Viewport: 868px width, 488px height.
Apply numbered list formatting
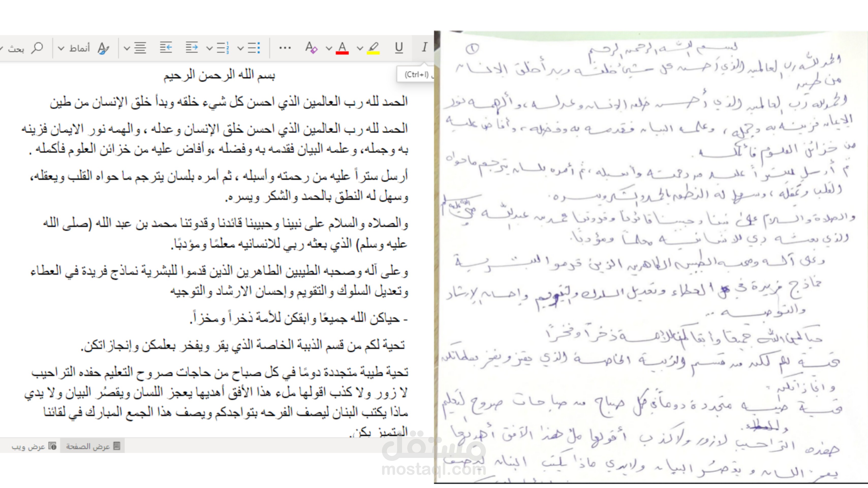tap(223, 48)
